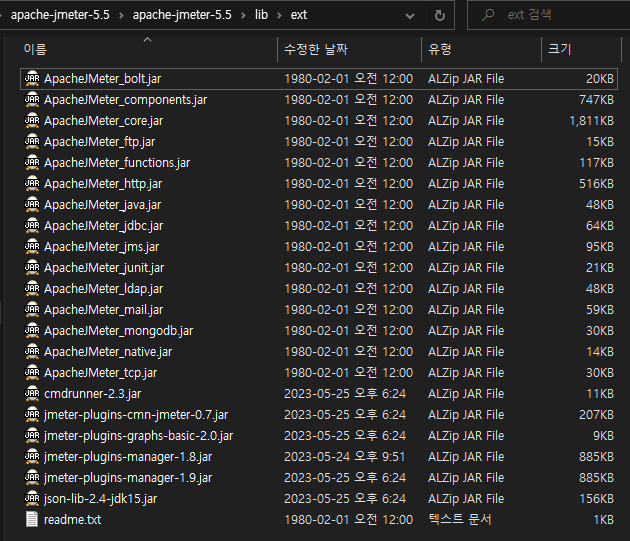The height and width of the screenshot is (541, 630).
Task: Select file name ApacheJMeter_http.jar
Action: (x=103, y=183)
